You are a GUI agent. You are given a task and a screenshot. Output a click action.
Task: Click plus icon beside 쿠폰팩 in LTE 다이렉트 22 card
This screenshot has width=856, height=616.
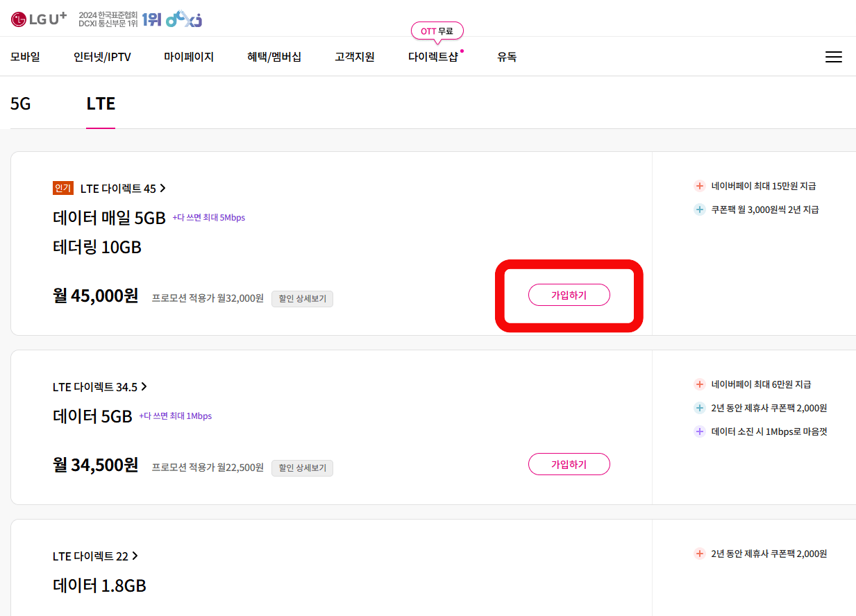coord(700,554)
